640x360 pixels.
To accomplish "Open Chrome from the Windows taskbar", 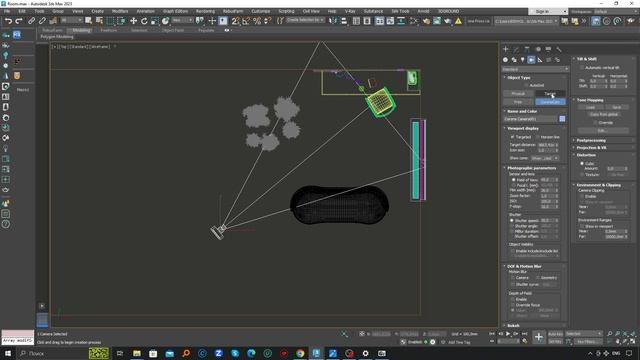I will (x=300, y=353).
